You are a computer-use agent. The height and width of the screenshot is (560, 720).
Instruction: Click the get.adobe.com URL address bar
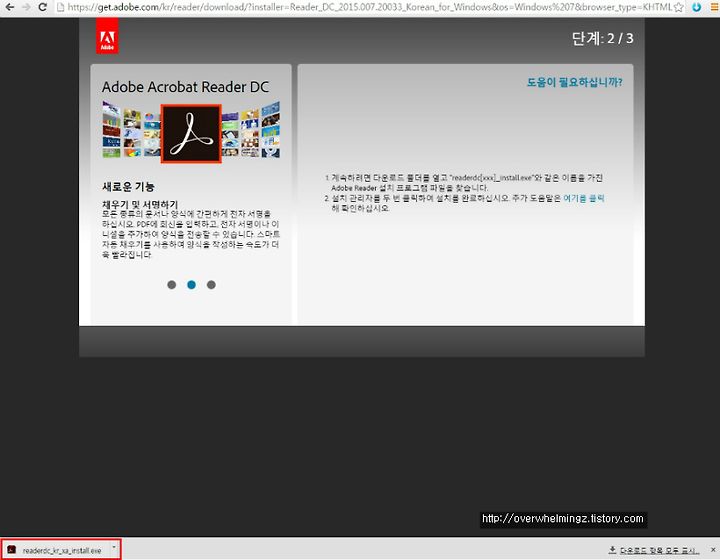369,7
